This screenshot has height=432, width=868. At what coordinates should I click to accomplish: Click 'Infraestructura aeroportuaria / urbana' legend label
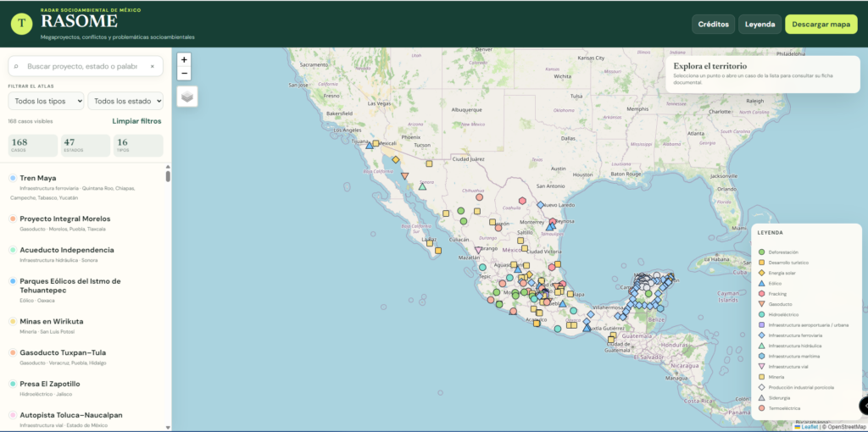[x=808, y=325]
